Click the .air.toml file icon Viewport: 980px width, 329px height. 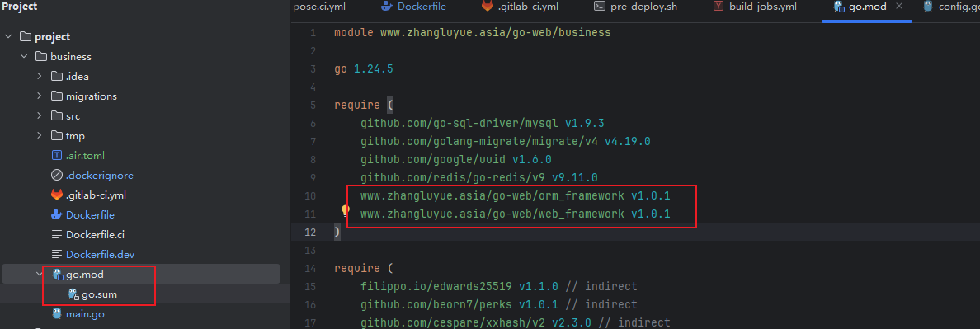coord(57,156)
